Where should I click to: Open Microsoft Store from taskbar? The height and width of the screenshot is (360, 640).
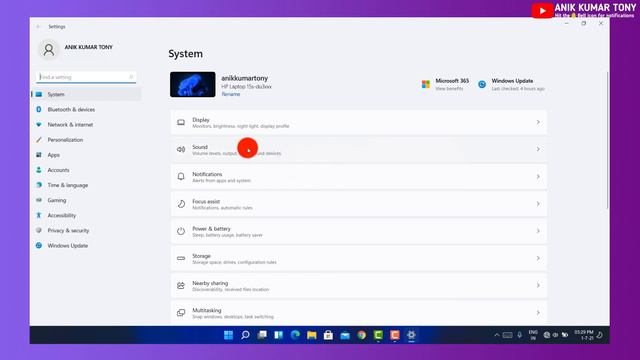point(328,335)
